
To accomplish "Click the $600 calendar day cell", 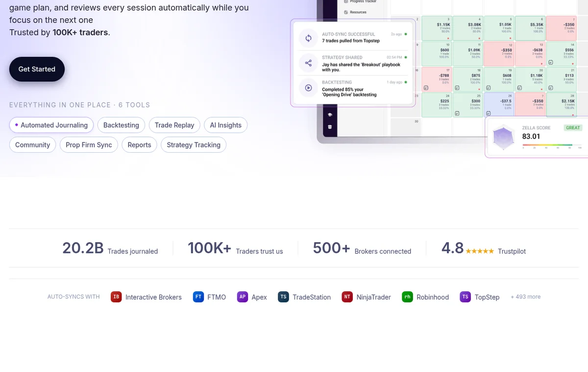I will [x=437, y=54].
